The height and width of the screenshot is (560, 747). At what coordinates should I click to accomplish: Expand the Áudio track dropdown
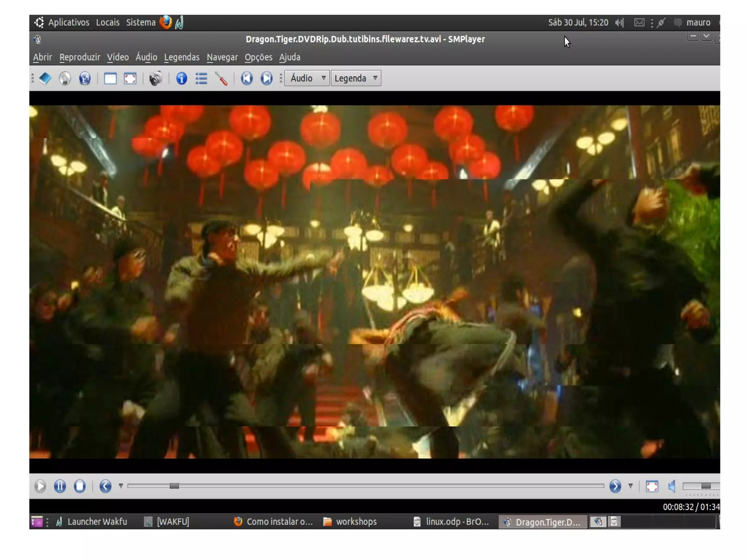[307, 78]
